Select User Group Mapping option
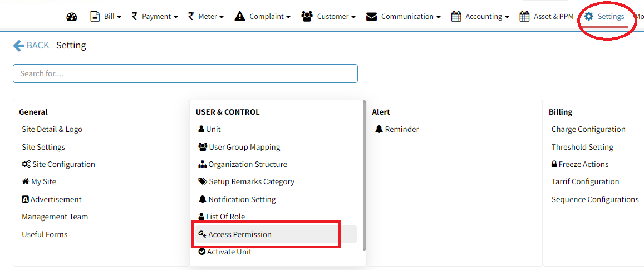The width and height of the screenshot is (644, 270). (244, 148)
